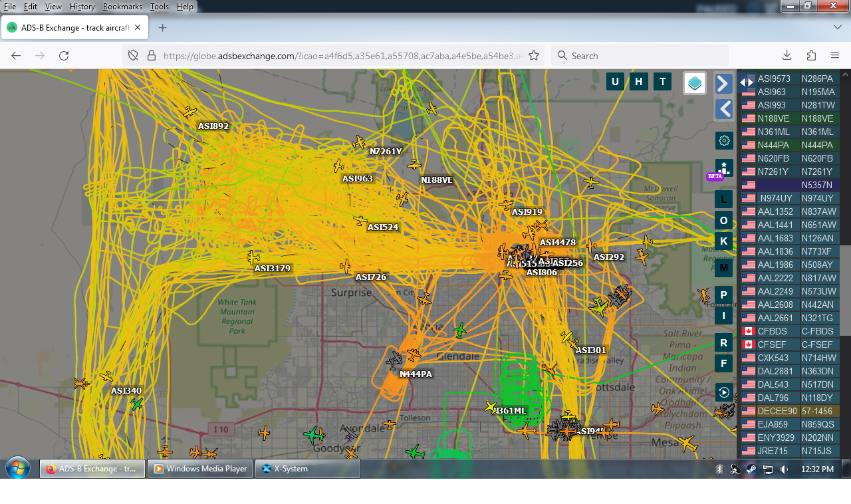Click the right-pointing arrow map button
The image size is (851, 504).
click(724, 84)
